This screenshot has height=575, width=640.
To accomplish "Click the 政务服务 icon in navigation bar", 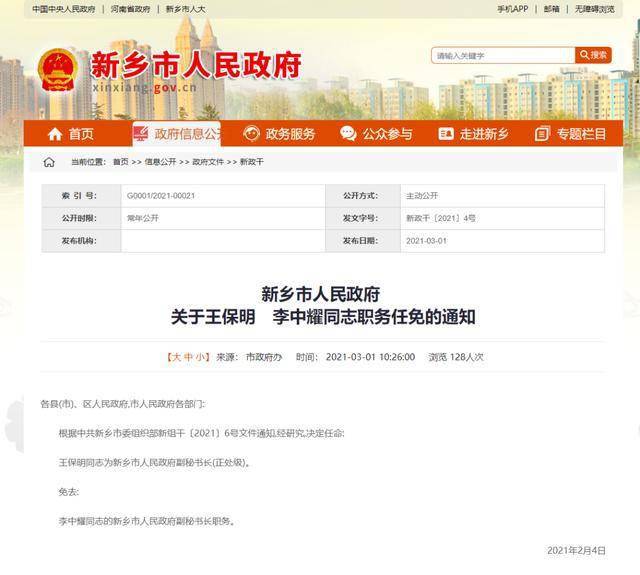I will pos(251,134).
